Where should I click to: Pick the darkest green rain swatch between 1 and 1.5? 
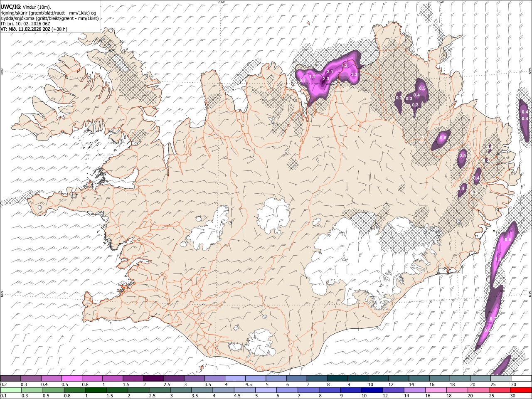tap(96, 390)
